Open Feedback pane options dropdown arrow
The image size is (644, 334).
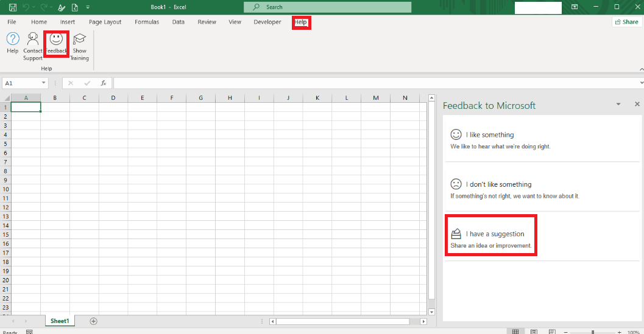click(618, 104)
